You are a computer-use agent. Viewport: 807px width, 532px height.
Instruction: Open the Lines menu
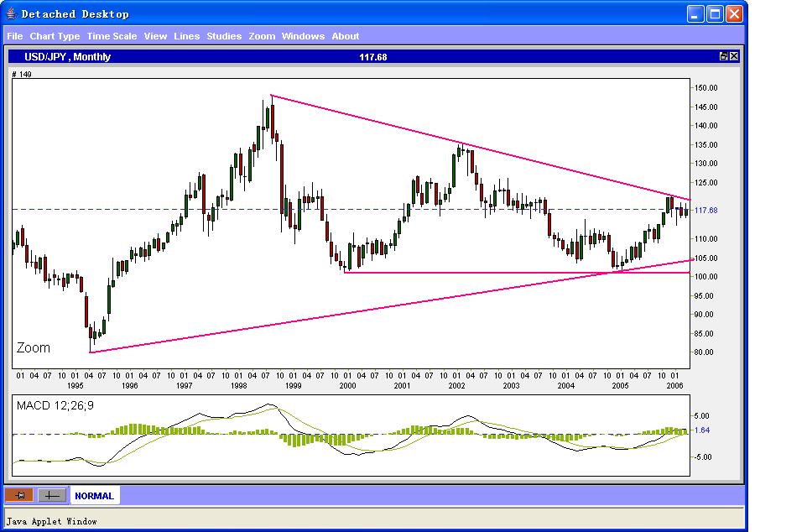coord(186,36)
